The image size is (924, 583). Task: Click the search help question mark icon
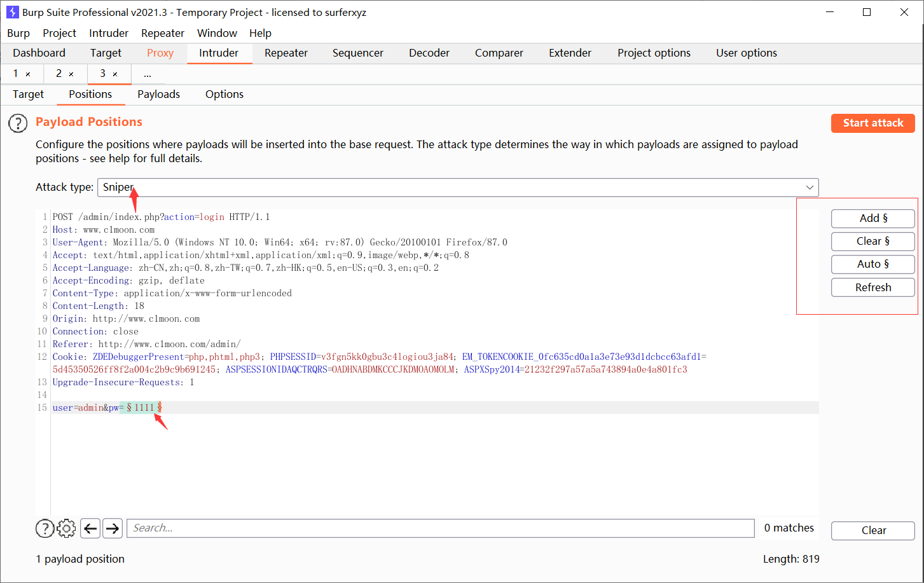pos(45,528)
